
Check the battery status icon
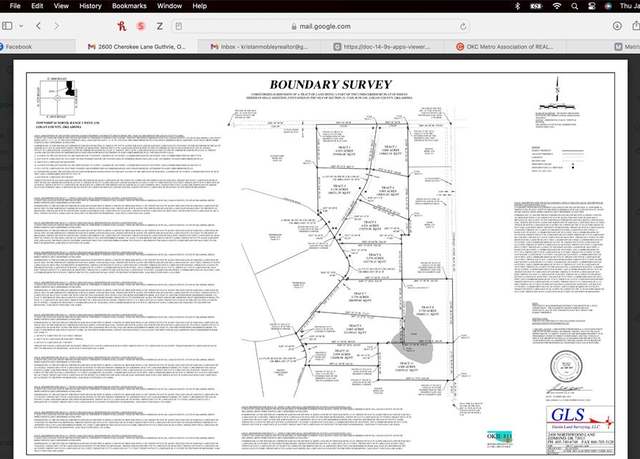(x=536, y=6)
